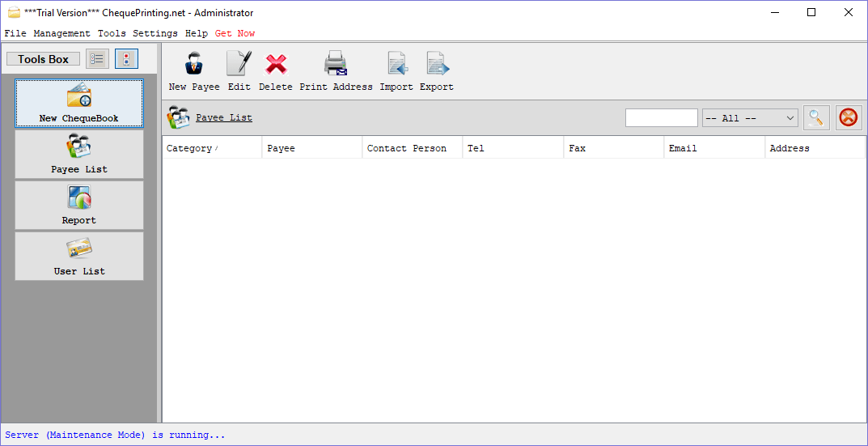This screenshot has width=868, height=446.
Task: Click the Export icon
Action: tap(437, 63)
